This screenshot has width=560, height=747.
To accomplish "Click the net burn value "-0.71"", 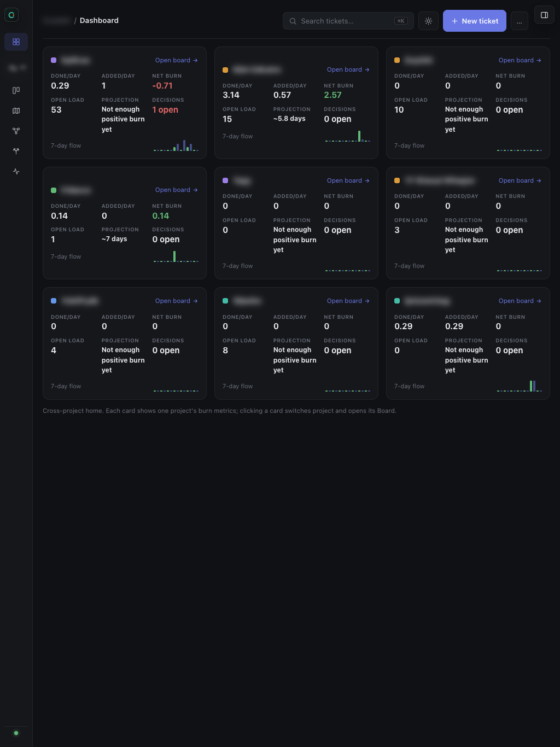I will (162, 86).
